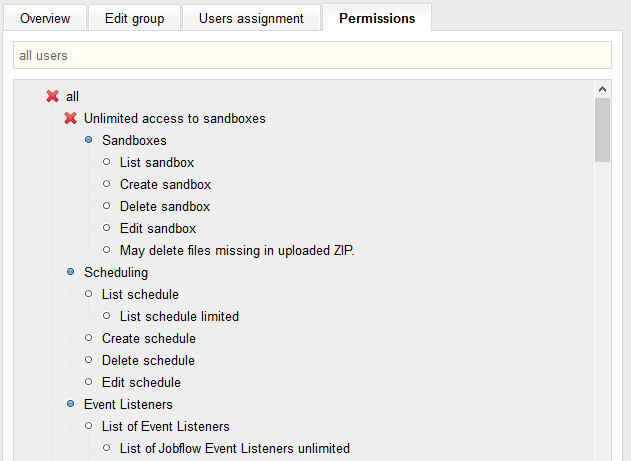Screen dimensions: 631x461
Task: Click red X next to Unlimited access to sandboxes
Action: click(71, 118)
